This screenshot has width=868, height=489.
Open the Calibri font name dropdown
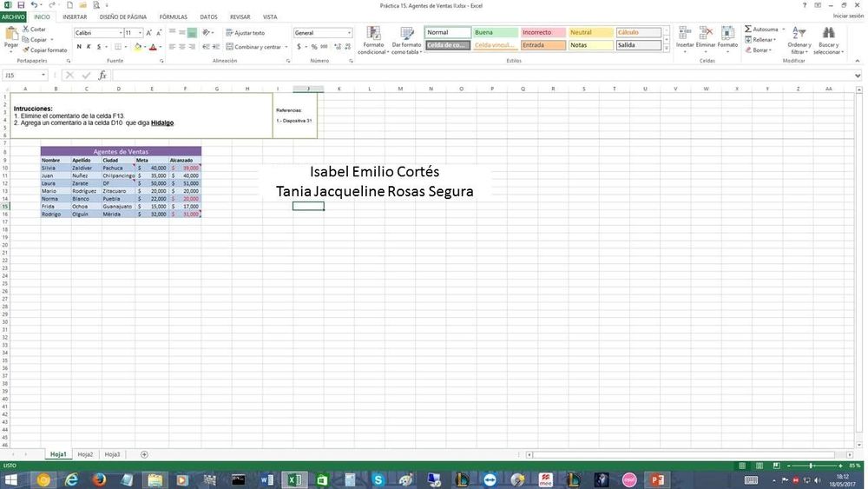pyautogui.click(x=120, y=33)
